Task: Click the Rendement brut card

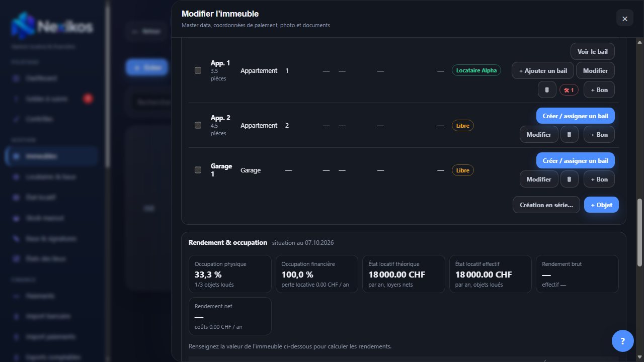Action: coord(577,274)
